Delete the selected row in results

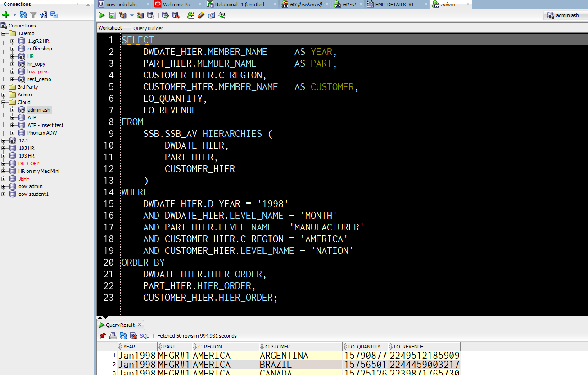point(133,336)
